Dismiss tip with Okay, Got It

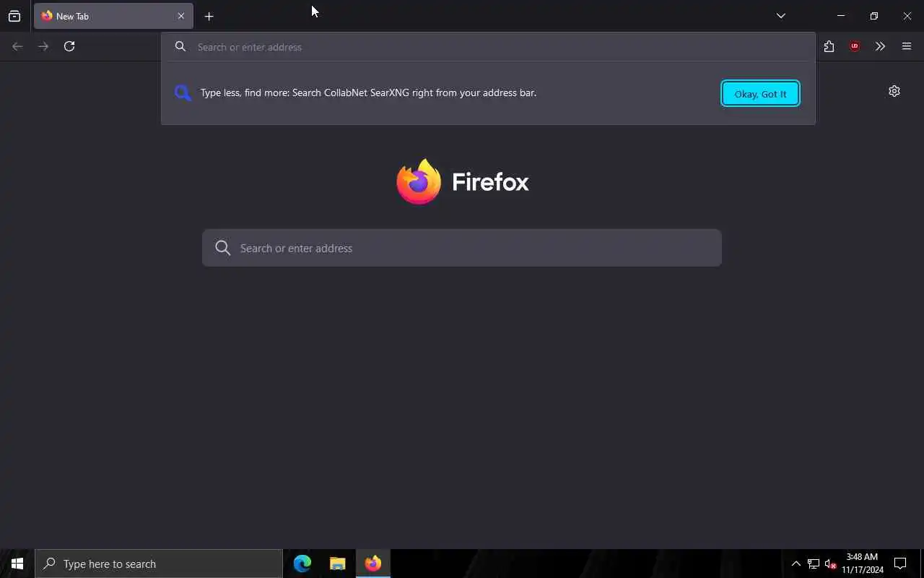[760, 93]
